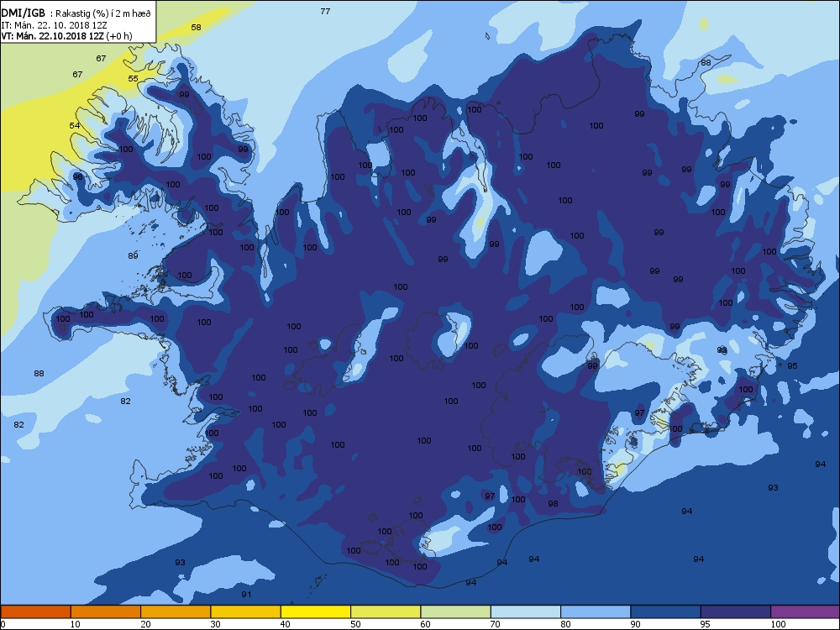Click the 55 humidity value in Westfjords
This screenshot has width=840, height=630.
133,79
